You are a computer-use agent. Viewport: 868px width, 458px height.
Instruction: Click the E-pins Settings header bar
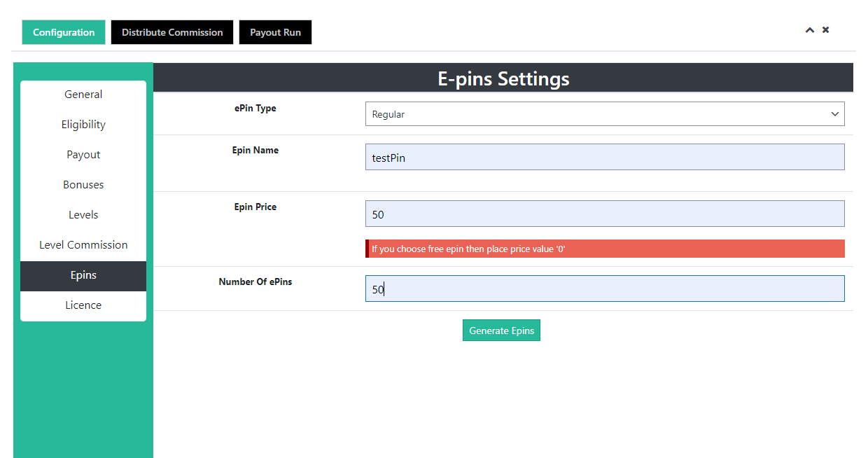point(503,78)
